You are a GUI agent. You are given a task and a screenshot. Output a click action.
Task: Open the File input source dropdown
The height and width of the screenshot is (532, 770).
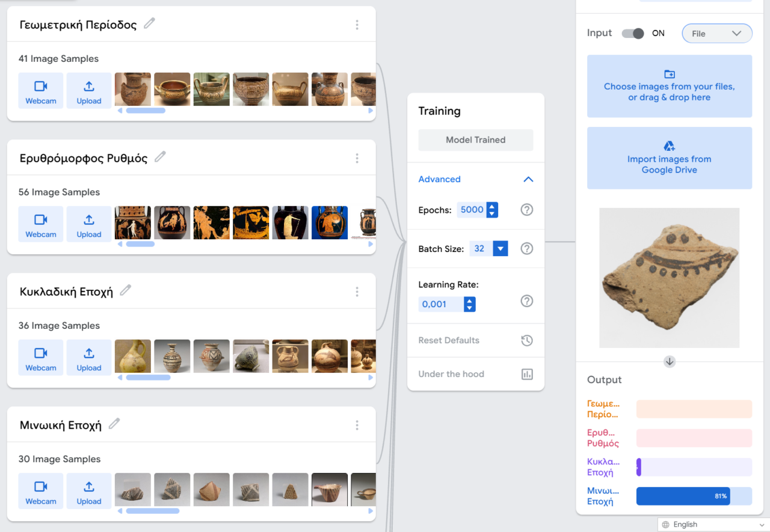(716, 33)
